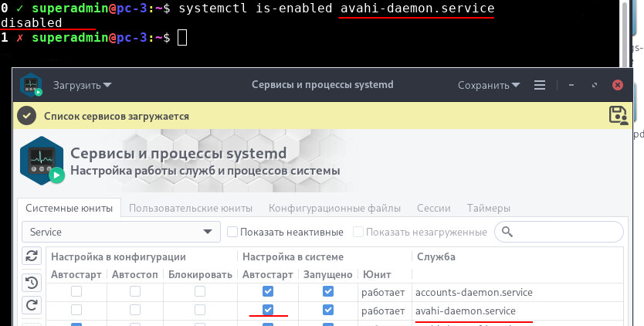Click Настройка в системе header

(x=293, y=257)
